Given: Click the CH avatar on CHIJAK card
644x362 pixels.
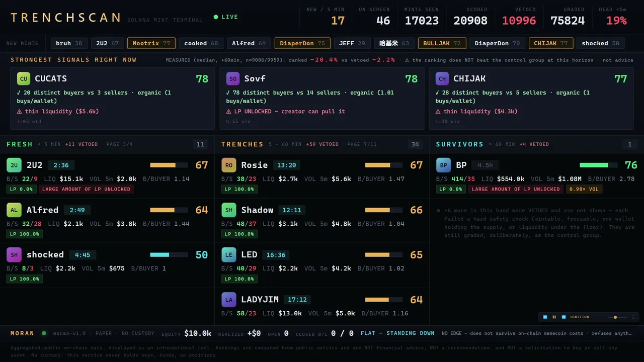Looking at the screenshot, I should pyautogui.click(x=442, y=78).
